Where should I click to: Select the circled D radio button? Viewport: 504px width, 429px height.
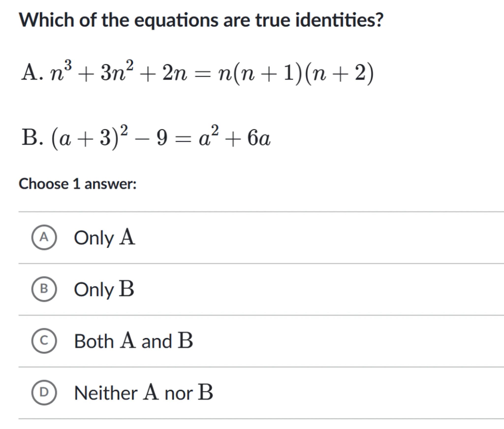pyautogui.click(x=44, y=393)
